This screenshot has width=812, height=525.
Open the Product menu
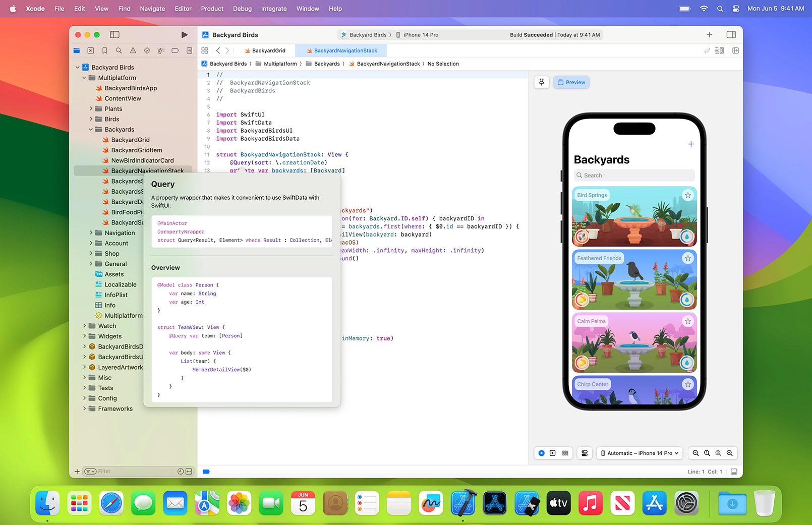pos(212,9)
